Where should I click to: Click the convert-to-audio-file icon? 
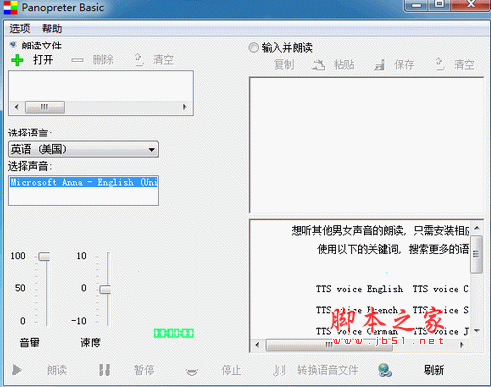tap(279, 370)
